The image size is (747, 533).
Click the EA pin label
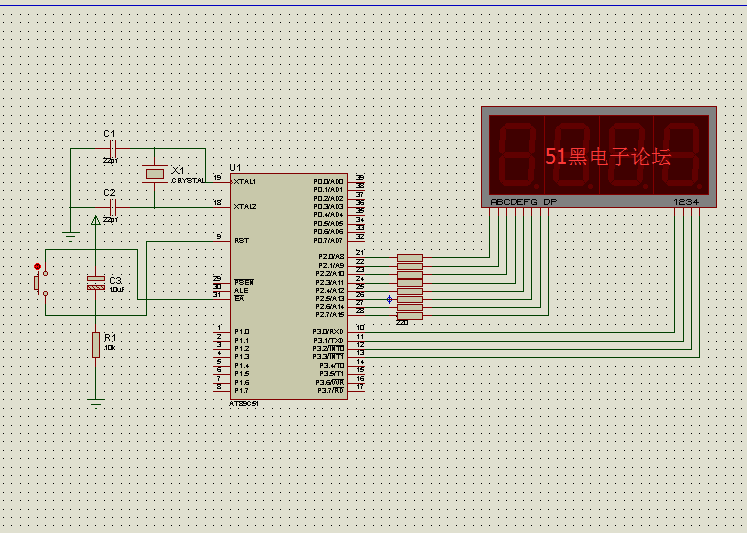pyautogui.click(x=239, y=299)
